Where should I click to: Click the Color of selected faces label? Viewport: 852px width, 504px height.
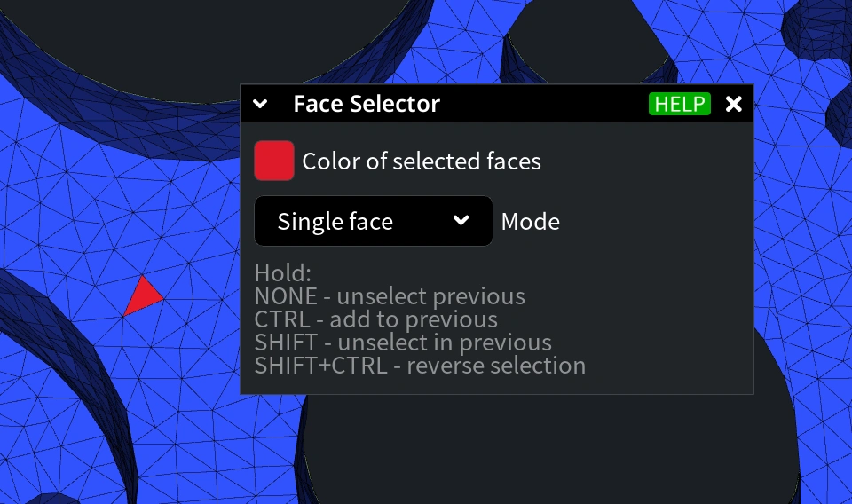(422, 161)
